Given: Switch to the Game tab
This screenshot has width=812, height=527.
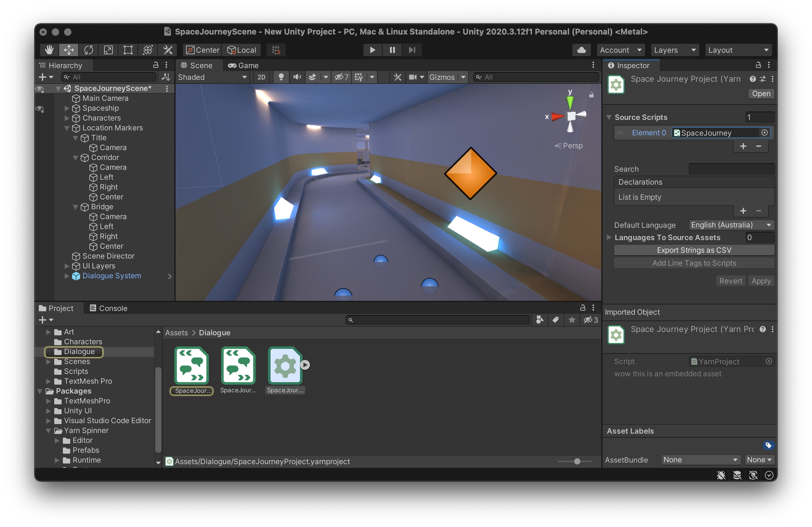Looking at the screenshot, I should (x=244, y=65).
